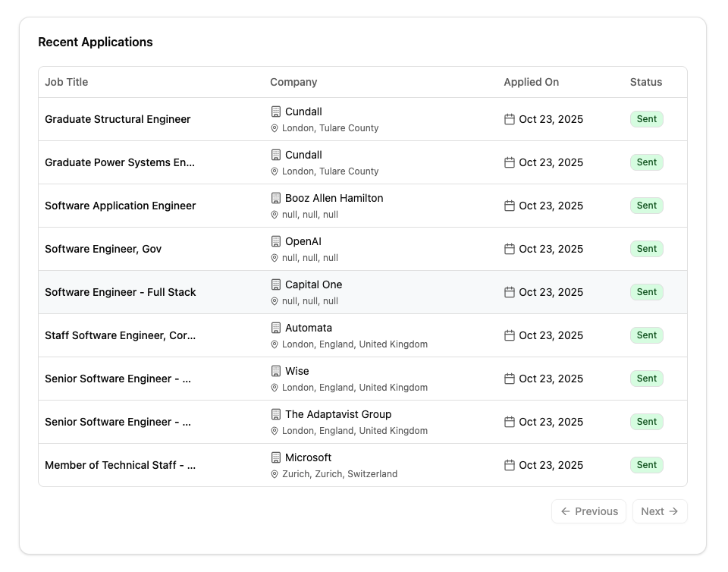Click the building icon beside Capital One

point(276,284)
